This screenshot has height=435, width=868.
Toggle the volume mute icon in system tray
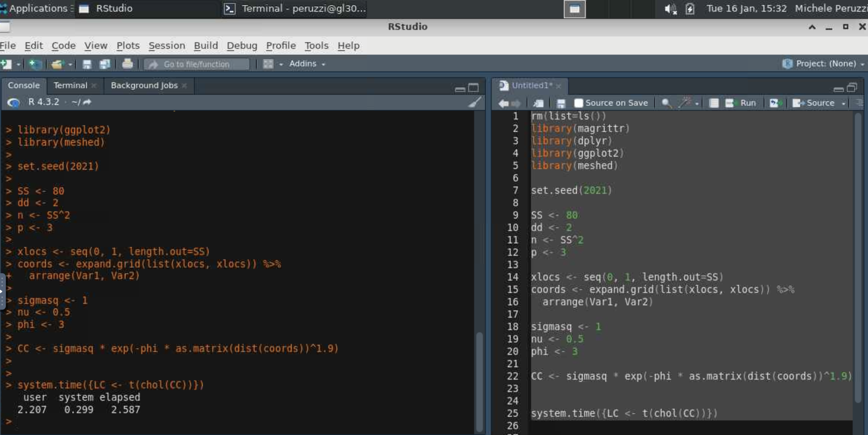(x=670, y=9)
